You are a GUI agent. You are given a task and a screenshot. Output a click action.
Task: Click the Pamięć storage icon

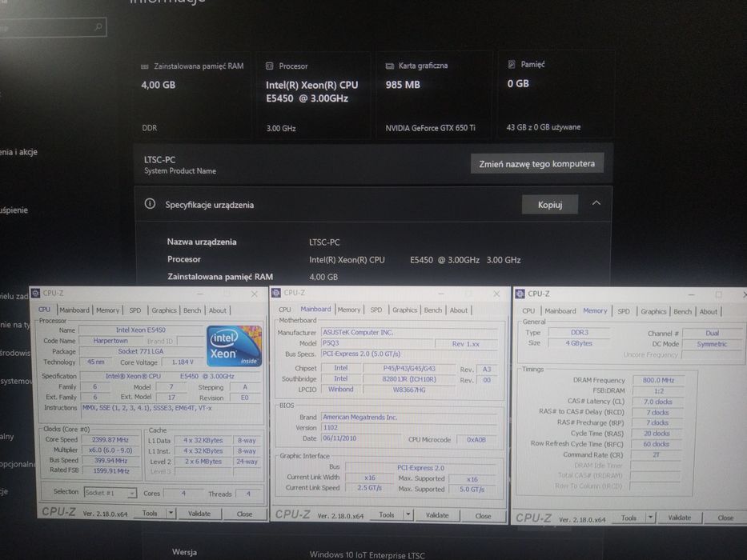(x=511, y=64)
